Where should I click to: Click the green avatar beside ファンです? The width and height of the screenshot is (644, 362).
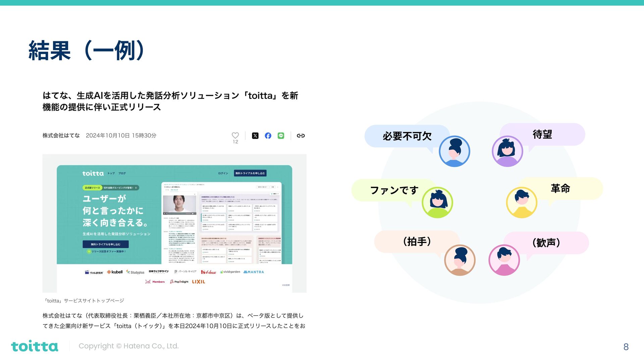click(x=437, y=202)
